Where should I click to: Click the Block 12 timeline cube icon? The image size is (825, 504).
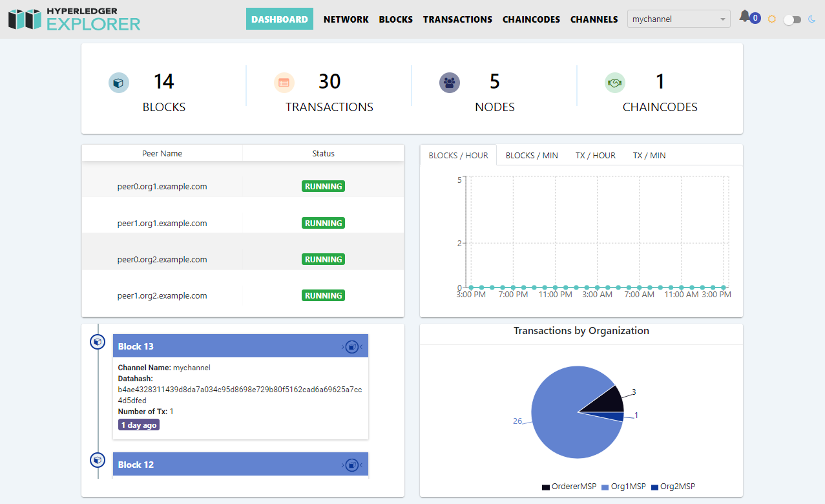(x=98, y=460)
